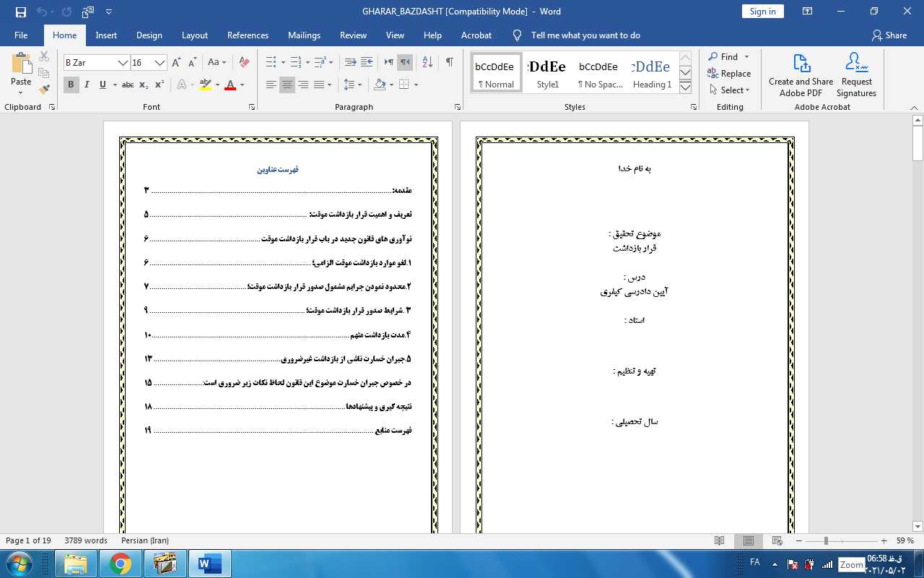Click the Sign in button
924x578 pixels.
762,12
